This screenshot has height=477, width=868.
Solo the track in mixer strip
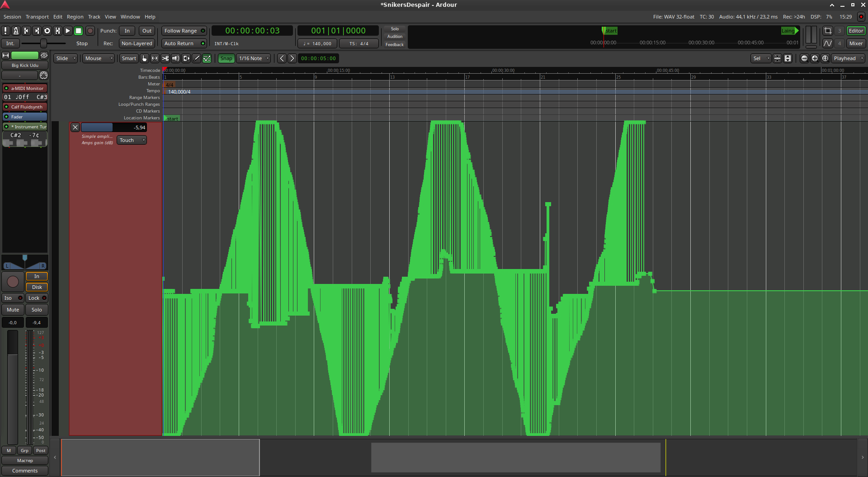(x=37, y=310)
